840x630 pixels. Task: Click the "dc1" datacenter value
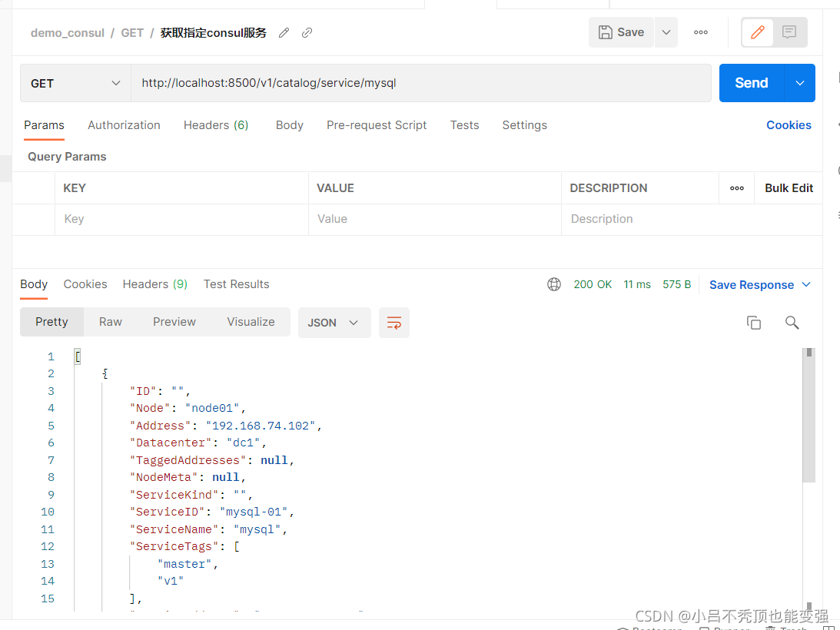coord(243,443)
